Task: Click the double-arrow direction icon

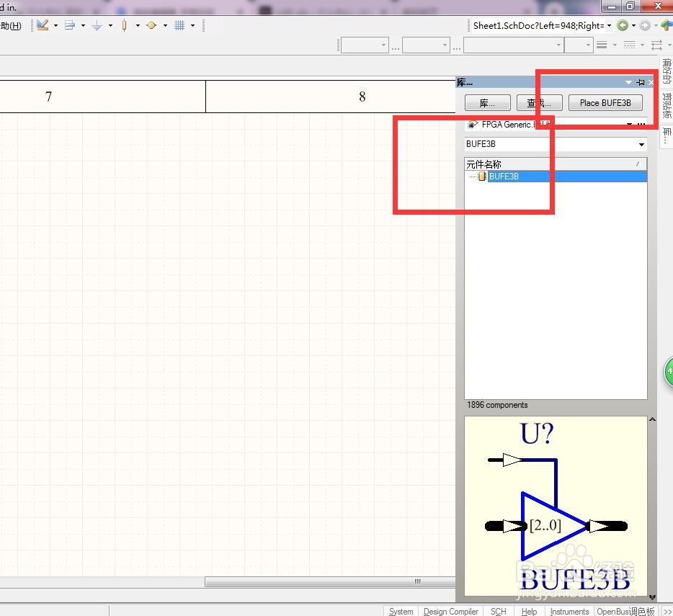Action: 656,45
